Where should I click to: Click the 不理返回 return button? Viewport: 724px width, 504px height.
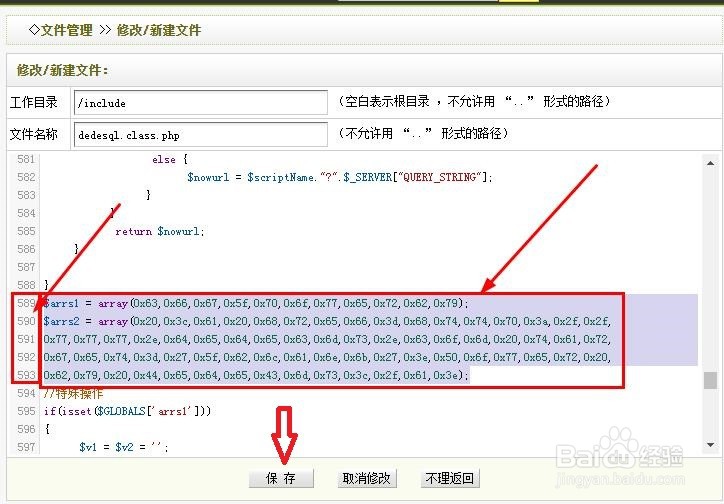coord(450,478)
